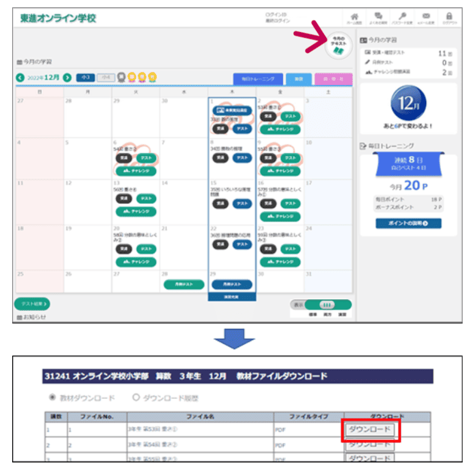Open the blue lecture pill on December 1
The height and width of the screenshot is (474, 476).
(232, 110)
